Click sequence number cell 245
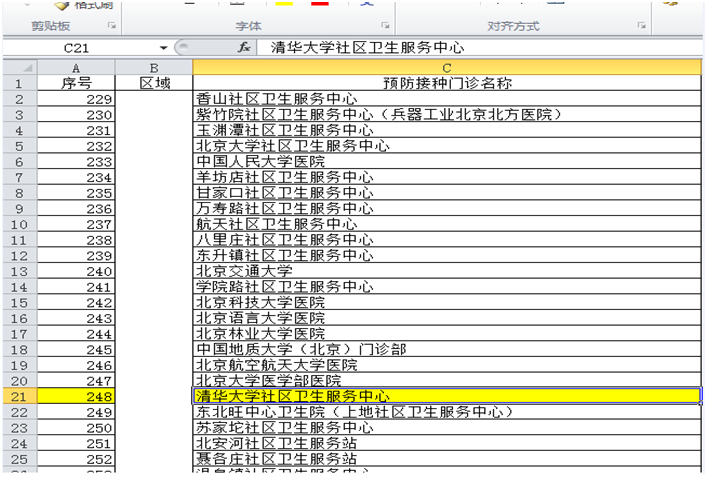The image size is (720, 478). point(76,349)
